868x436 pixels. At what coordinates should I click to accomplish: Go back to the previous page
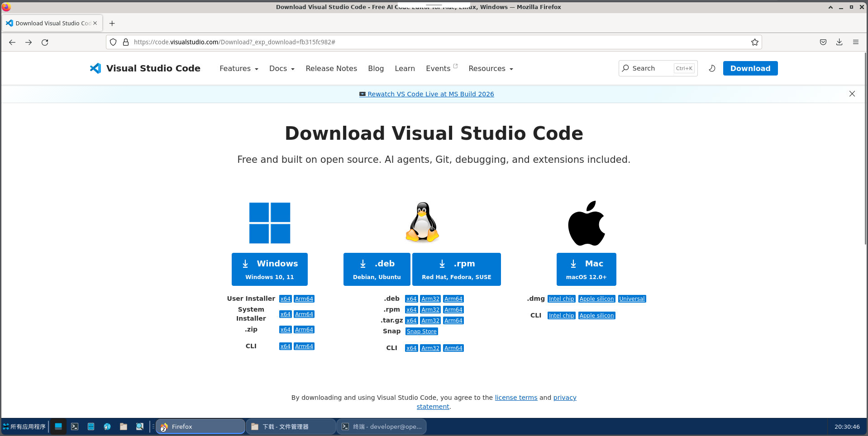click(x=12, y=42)
